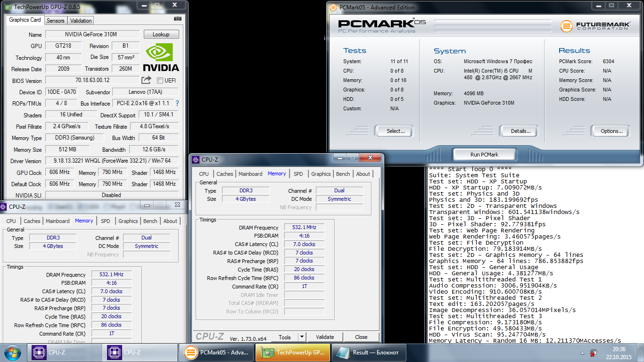Open Mainboard tab in background CPU-Z window

58,221
